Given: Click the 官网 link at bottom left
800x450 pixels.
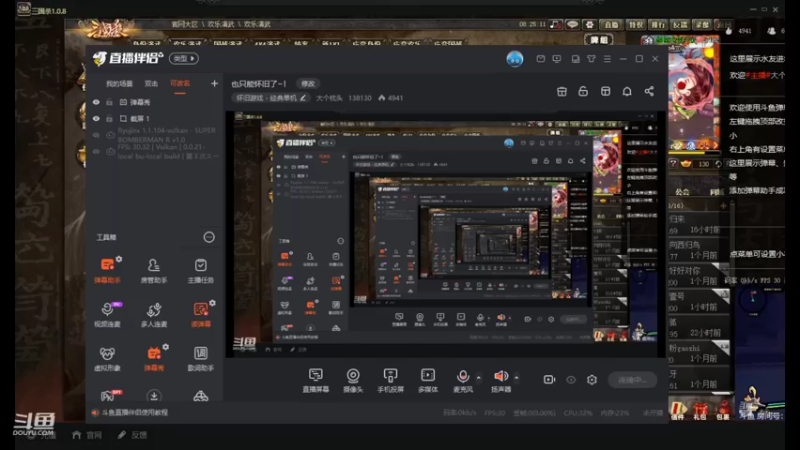Looking at the screenshot, I should click(87, 435).
